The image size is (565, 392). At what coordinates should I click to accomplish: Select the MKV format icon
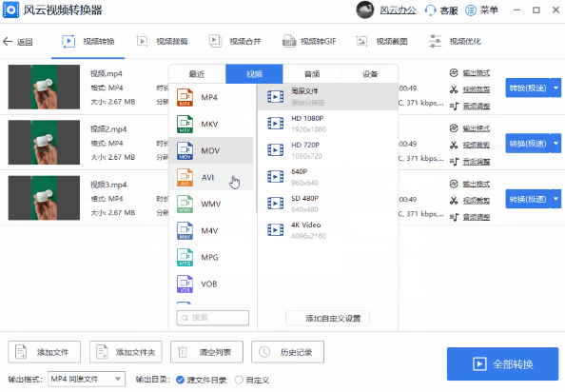pos(185,125)
